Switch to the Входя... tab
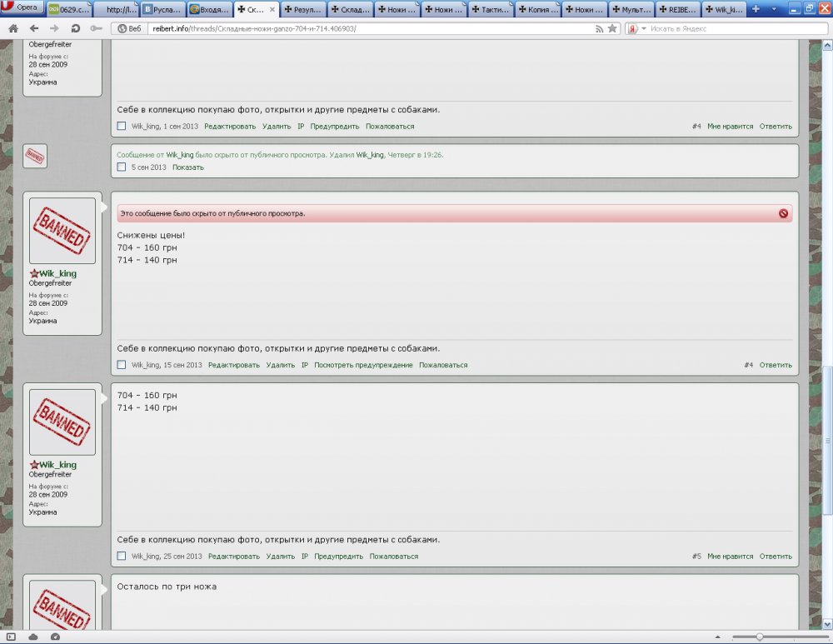Screen dimensions: 833x644 207,10
